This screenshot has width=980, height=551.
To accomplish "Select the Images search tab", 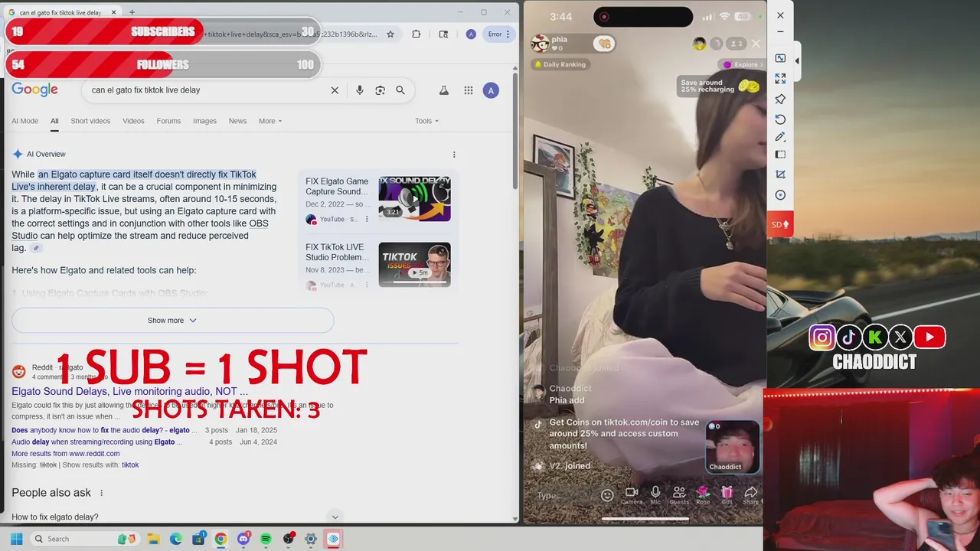I will (x=204, y=121).
